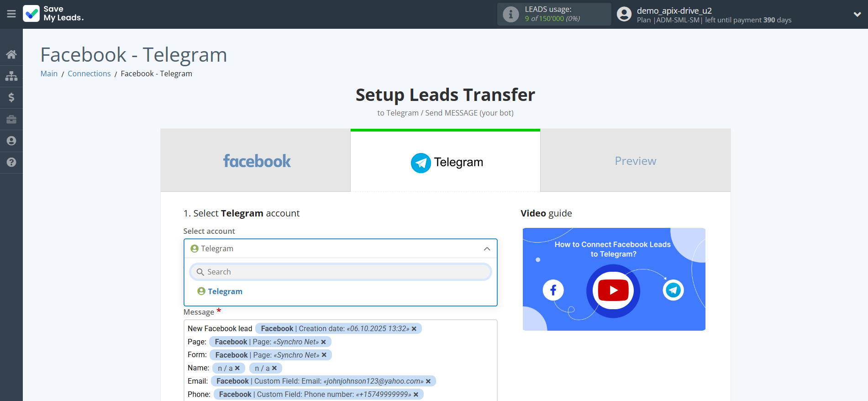Viewport: 868px width, 401px height.
Task: Remove the Email custom field tag
Action: [428, 381]
